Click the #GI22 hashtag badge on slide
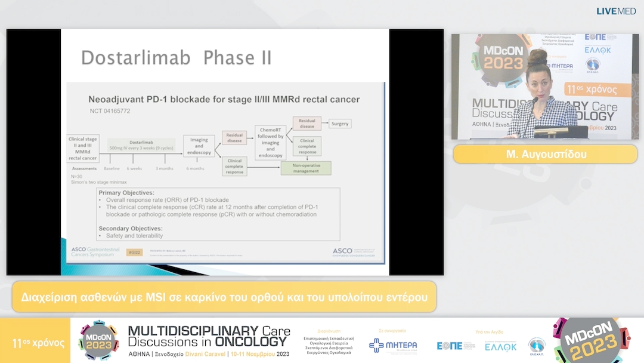The height and width of the screenshot is (363, 644). pyautogui.click(x=134, y=253)
